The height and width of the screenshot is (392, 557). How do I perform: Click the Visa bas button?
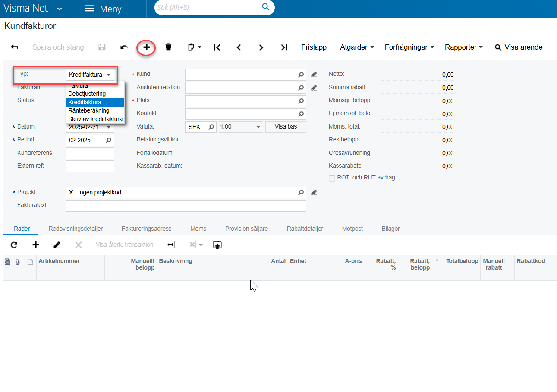(286, 127)
